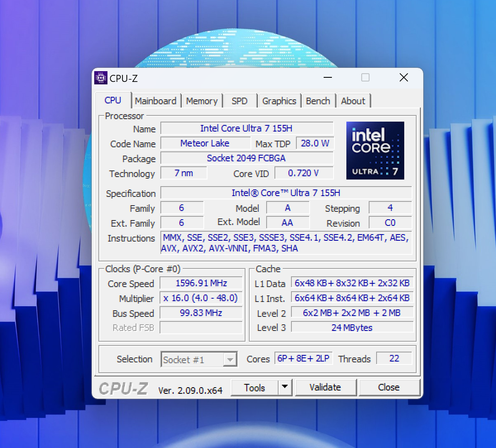Click the Core Speed value 1596.91 MHz
Image resolution: width=496 pixels, height=448 pixels.
point(201,283)
